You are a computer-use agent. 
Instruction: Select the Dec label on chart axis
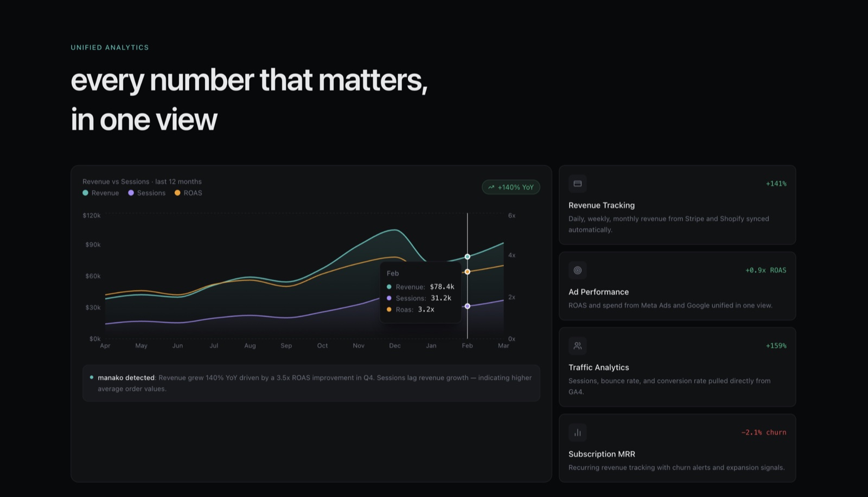(x=395, y=346)
